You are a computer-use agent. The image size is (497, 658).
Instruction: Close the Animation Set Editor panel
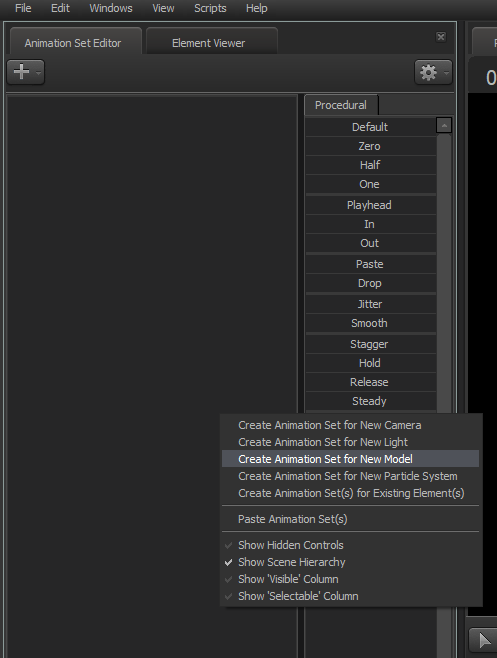point(441,37)
